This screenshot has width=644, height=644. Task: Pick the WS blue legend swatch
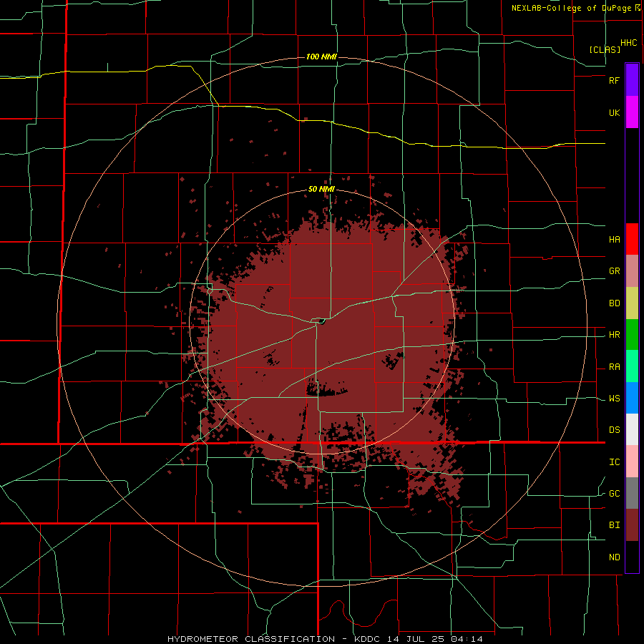[632, 398]
